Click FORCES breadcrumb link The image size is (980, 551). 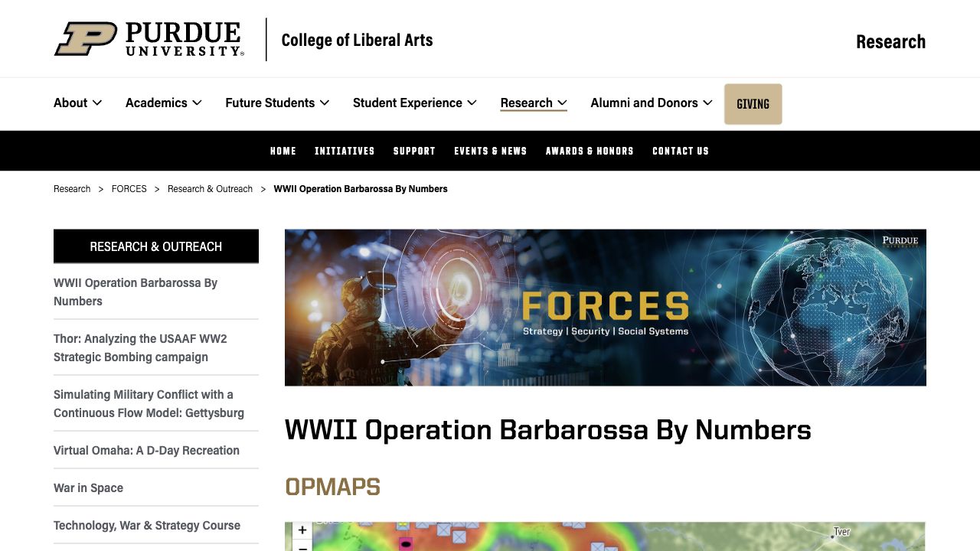point(129,189)
